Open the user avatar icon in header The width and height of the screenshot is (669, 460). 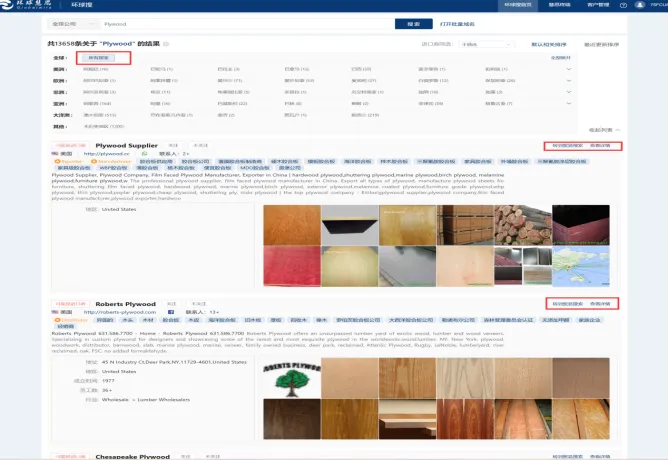[x=639, y=5]
